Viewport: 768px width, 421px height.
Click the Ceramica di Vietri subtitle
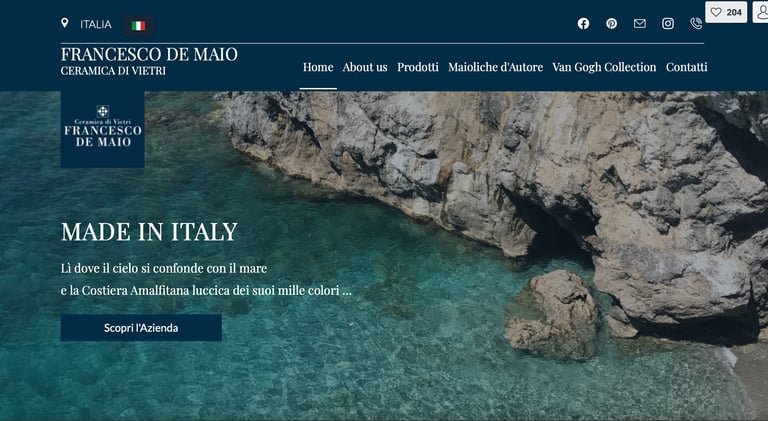pos(113,71)
